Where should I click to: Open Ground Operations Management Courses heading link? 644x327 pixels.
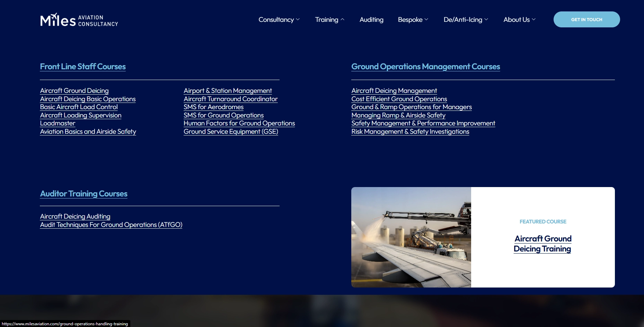[425, 67]
